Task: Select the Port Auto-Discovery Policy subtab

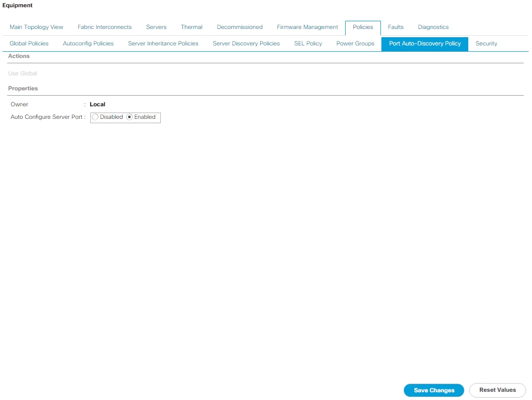Action: tap(425, 44)
